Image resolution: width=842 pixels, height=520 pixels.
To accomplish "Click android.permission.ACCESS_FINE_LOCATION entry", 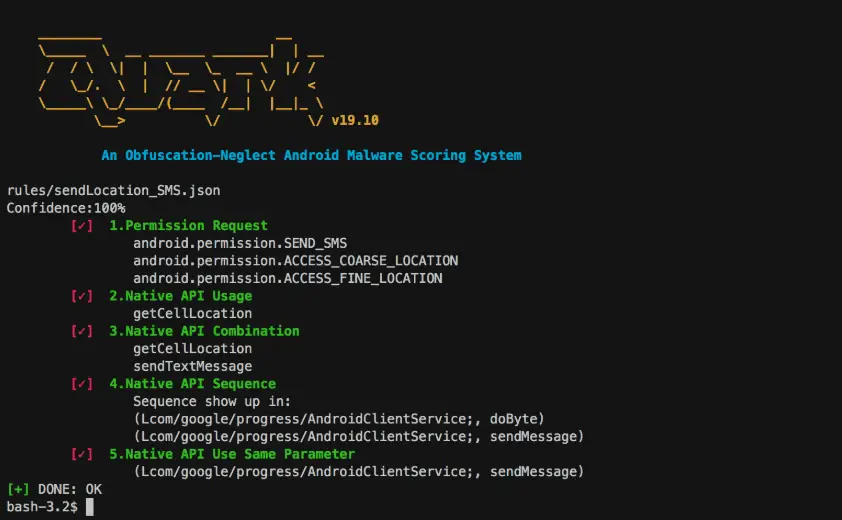I will point(288,278).
